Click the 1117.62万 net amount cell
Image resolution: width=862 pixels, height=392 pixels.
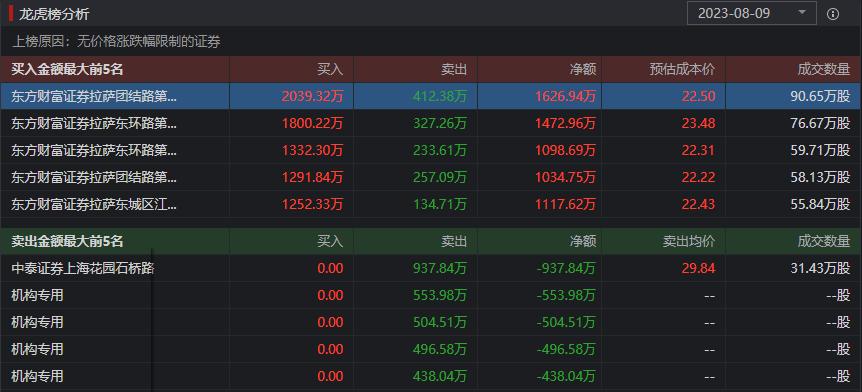click(565, 205)
